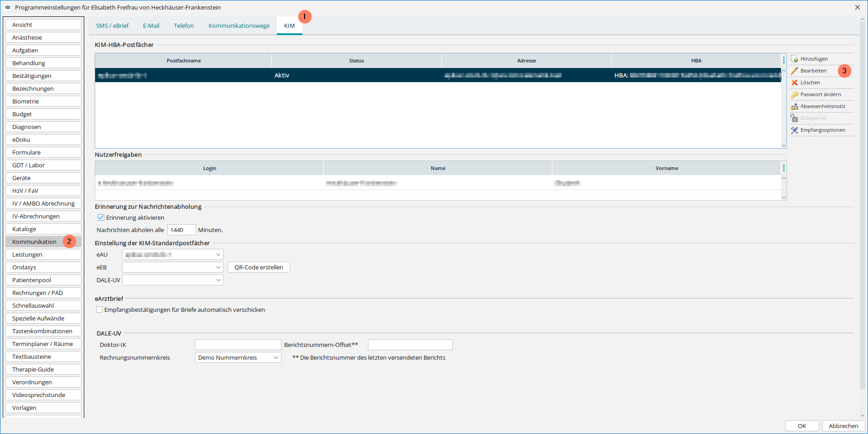The height and width of the screenshot is (434, 868).
Task: Click the Hinzufügen add-mailbox icon
Action: [x=795, y=59]
